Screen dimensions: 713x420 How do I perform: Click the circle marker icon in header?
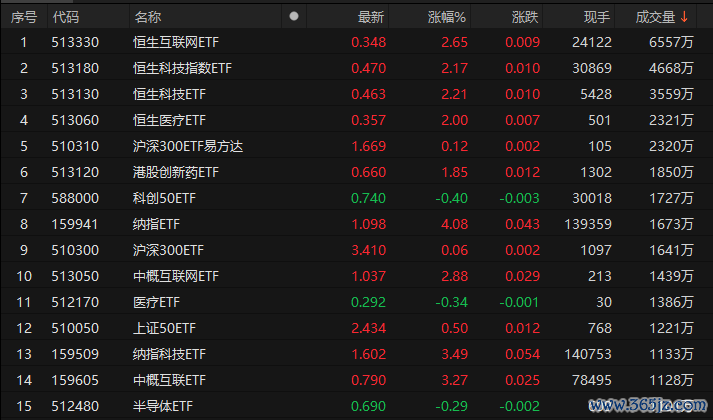[x=293, y=17]
